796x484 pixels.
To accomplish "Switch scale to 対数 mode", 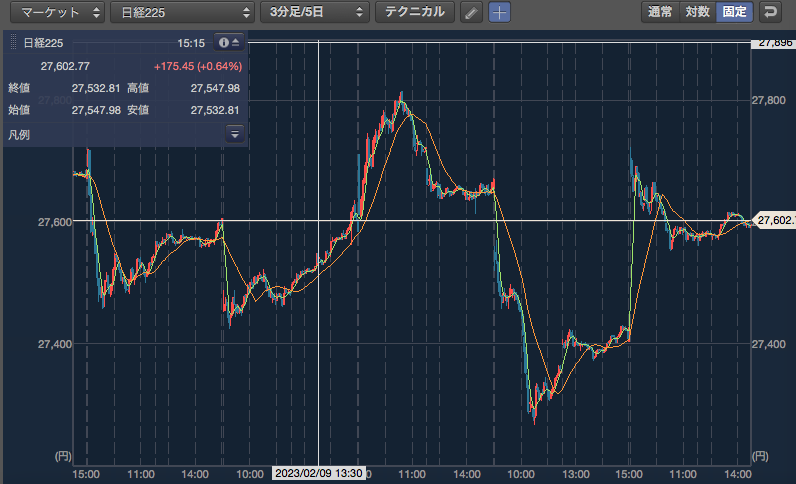I will coord(698,12).
